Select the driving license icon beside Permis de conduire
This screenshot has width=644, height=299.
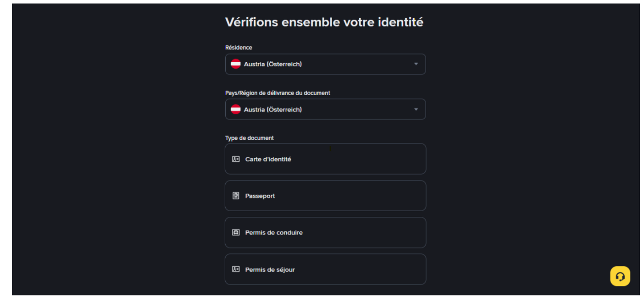click(235, 232)
